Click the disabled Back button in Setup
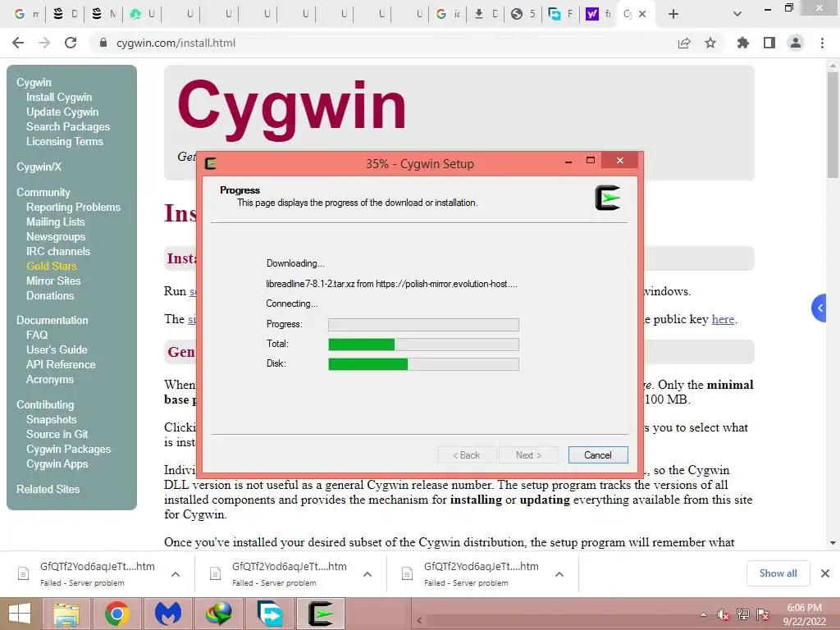Image resolution: width=840 pixels, height=630 pixels. (467, 454)
